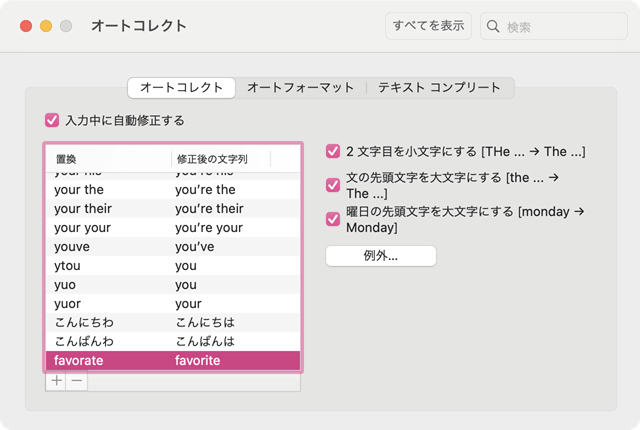This screenshot has width=640, height=430.
Task: Click the plus button to add entry
Action: point(56,381)
